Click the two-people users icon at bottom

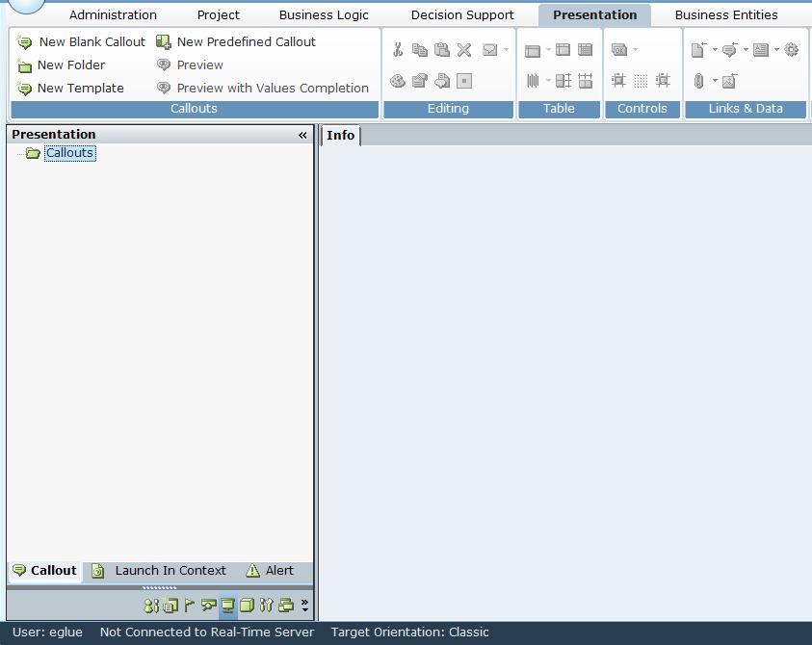click(150, 606)
